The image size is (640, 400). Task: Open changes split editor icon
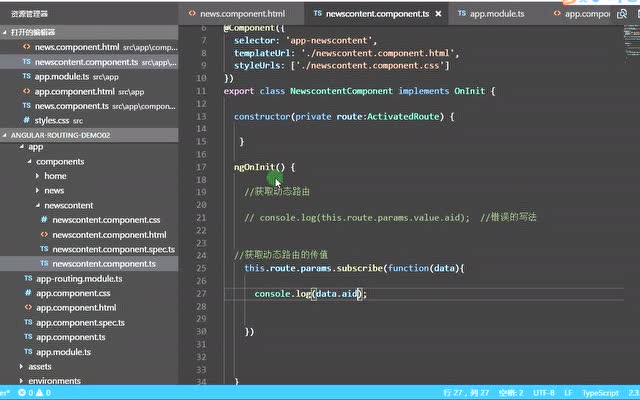tap(622, 13)
